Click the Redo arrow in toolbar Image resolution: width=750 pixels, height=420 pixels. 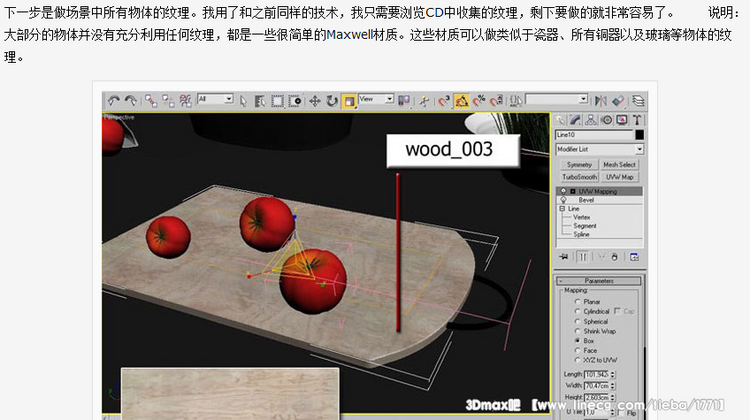(131, 101)
